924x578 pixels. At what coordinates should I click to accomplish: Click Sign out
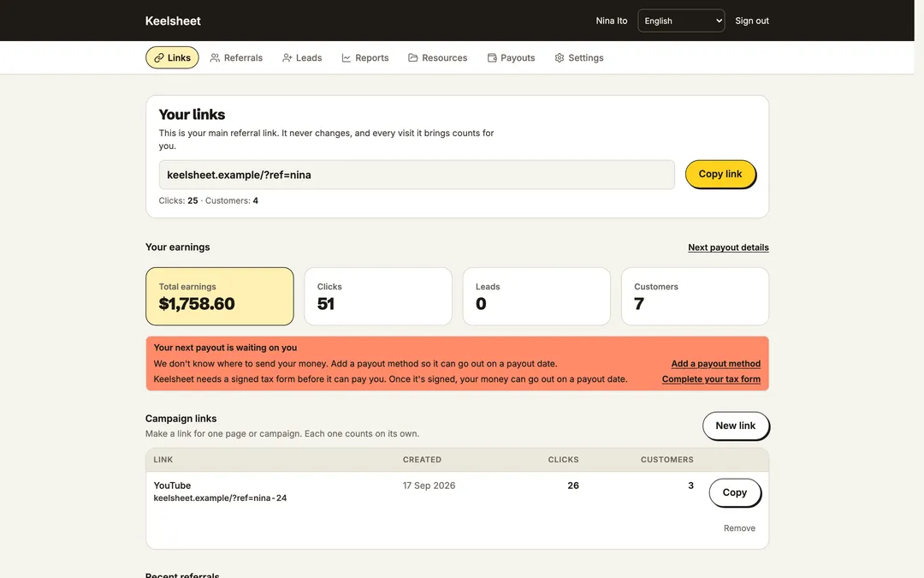752,21
